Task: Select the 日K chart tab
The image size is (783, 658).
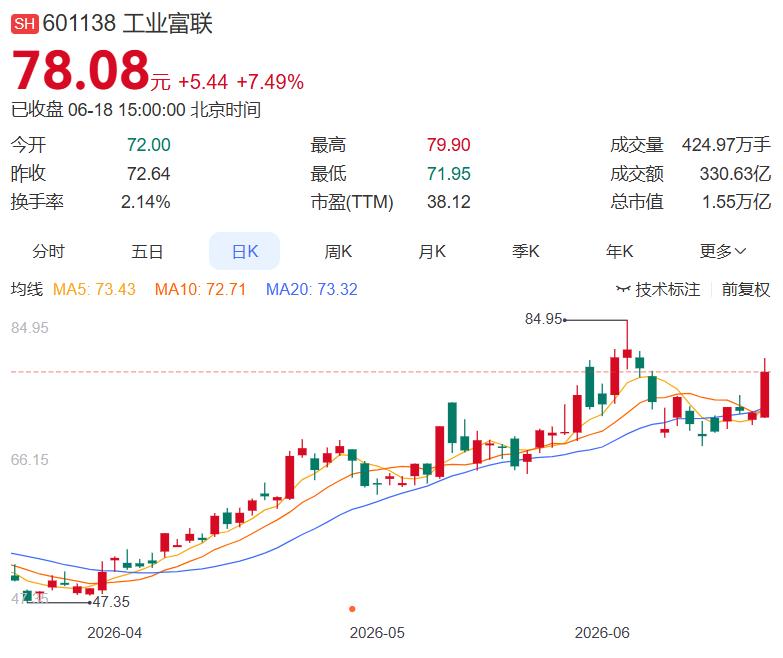Action: coord(244,251)
